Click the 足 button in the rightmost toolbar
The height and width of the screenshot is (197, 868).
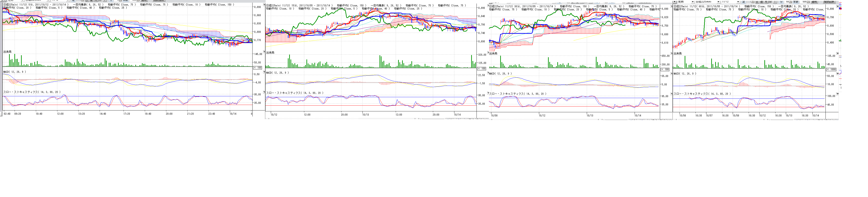click(x=744, y=2)
